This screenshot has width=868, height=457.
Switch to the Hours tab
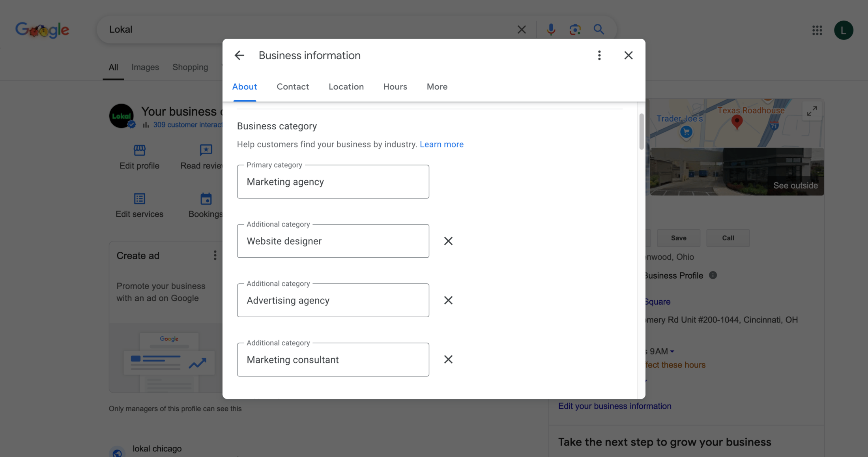pos(395,86)
